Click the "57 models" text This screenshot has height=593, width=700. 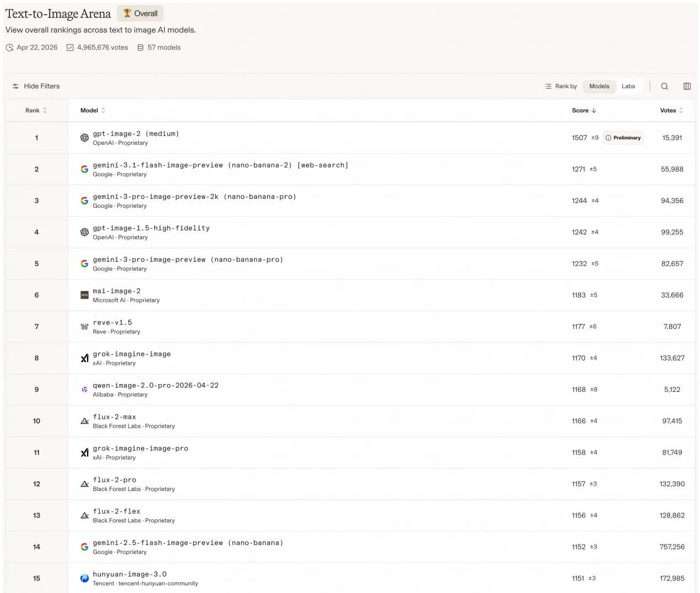point(164,47)
